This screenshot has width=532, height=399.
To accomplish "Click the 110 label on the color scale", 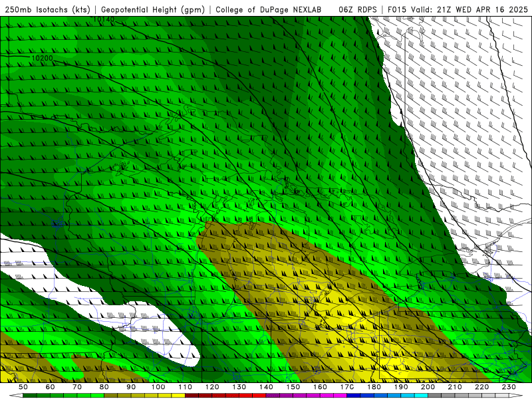I will tap(185, 387).
